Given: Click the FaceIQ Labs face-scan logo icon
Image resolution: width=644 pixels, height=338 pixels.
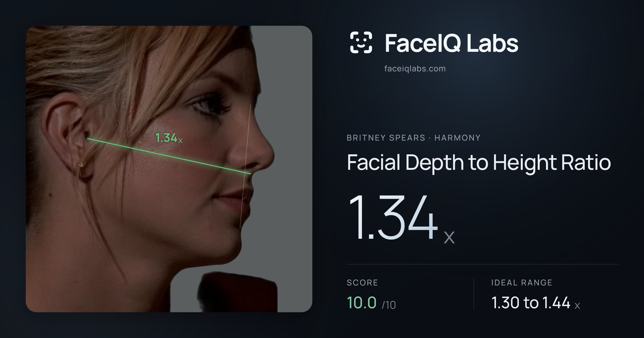Looking at the screenshot, I should [361, 42].
